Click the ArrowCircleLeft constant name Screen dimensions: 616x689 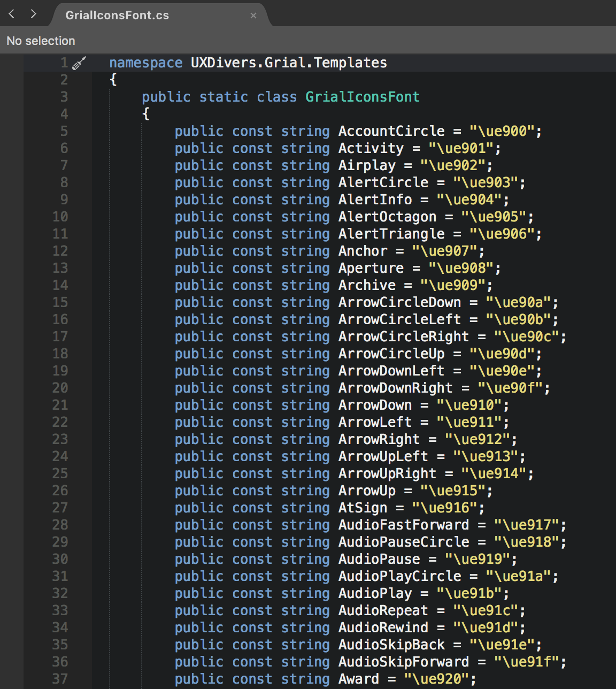(400, 319)
